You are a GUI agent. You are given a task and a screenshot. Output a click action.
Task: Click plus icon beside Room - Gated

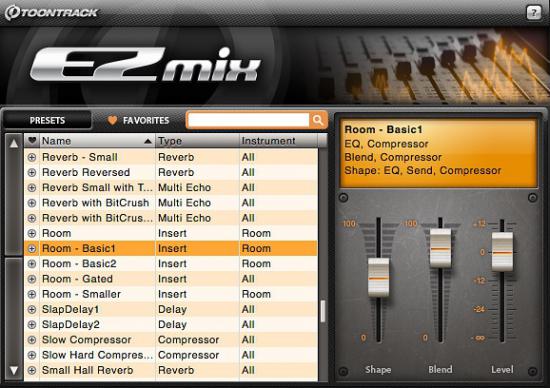pyautogui.click(x=32, y=279)
